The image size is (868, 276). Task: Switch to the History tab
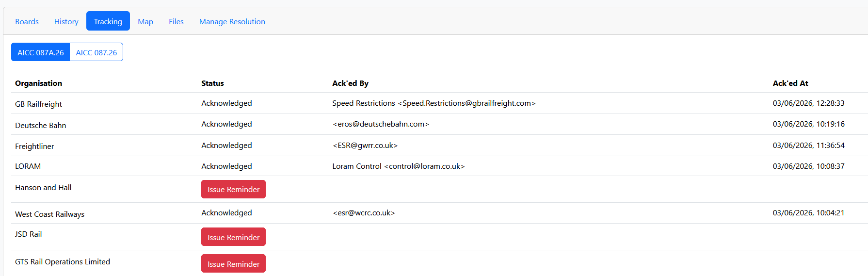point(66,21)
